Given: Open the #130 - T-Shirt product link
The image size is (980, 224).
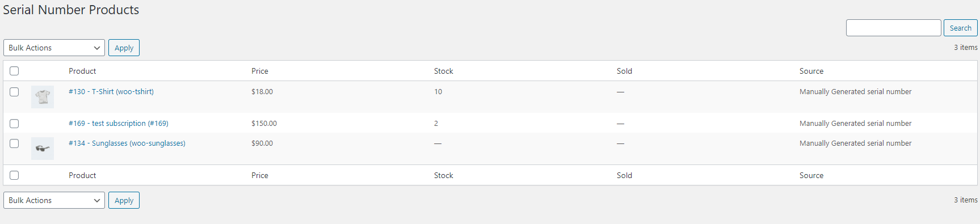Looking at the screenshot, I should click(x=111, y=91).
